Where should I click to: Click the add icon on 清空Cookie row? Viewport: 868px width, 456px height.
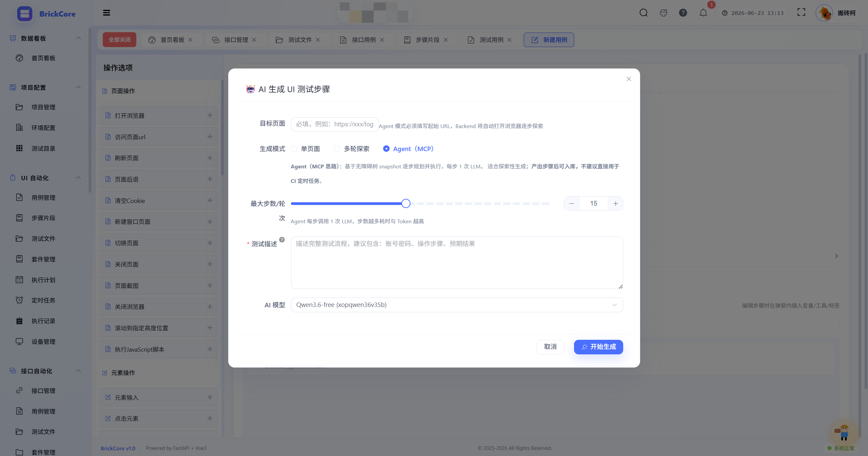click(x=210, y=200)
